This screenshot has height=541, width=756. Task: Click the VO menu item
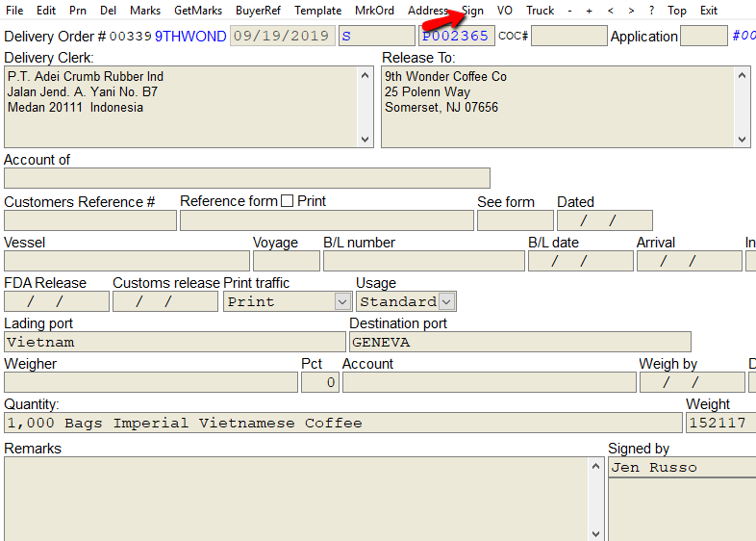(x=505, y=11)
